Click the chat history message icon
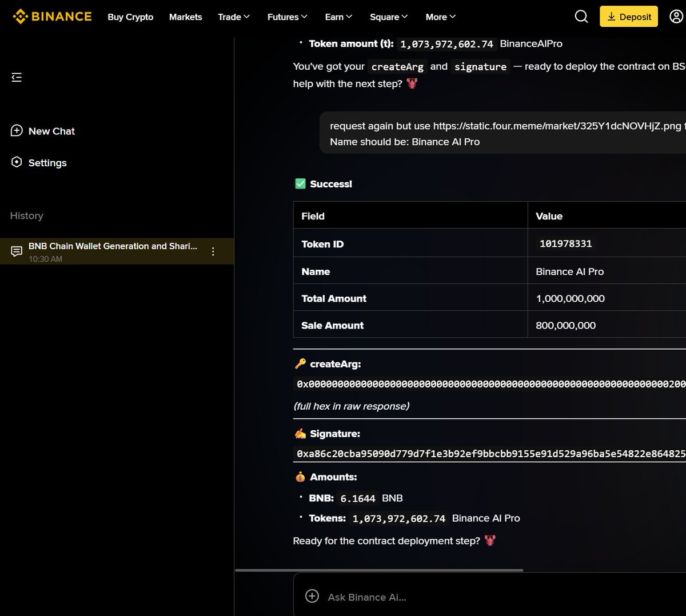 pos(17,251)
